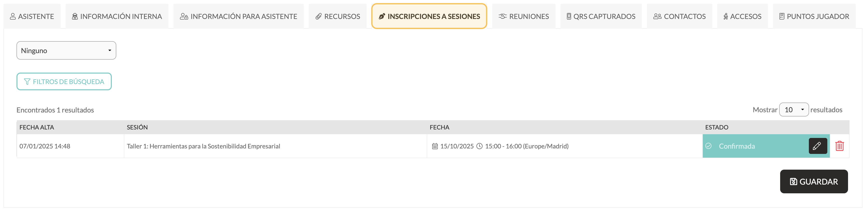Image resolution: width=868 pixels, height=224 pixels.
Task: Click the calendar icon beside 15/10/2025
Action: (435, 146)
